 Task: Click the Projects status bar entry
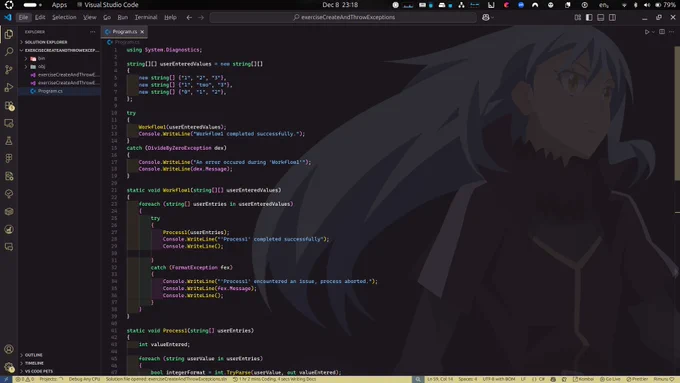(51, 379)
